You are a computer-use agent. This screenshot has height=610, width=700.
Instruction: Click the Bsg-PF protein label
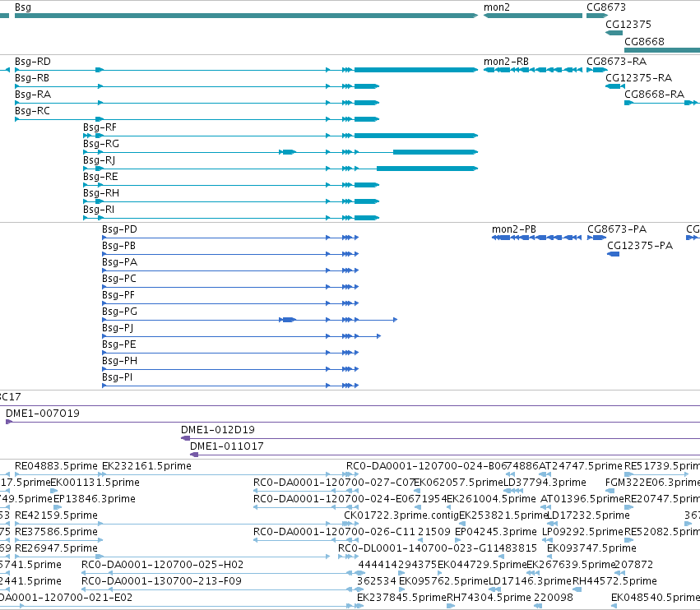118,295
